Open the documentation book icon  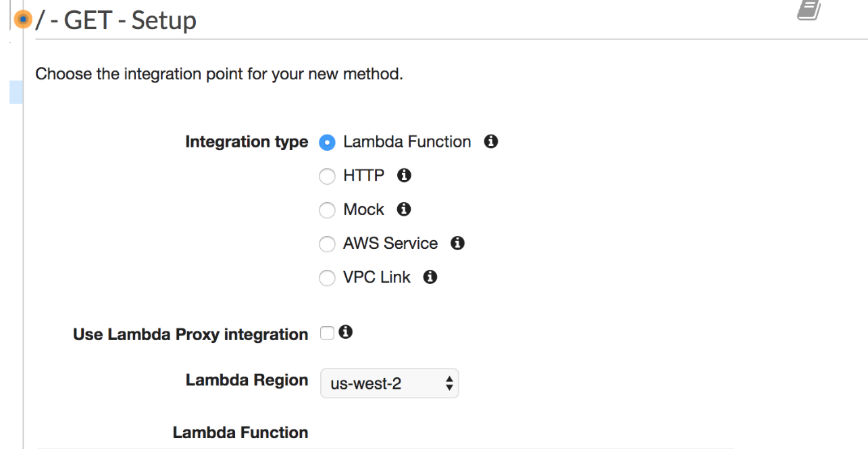(809, 10)
